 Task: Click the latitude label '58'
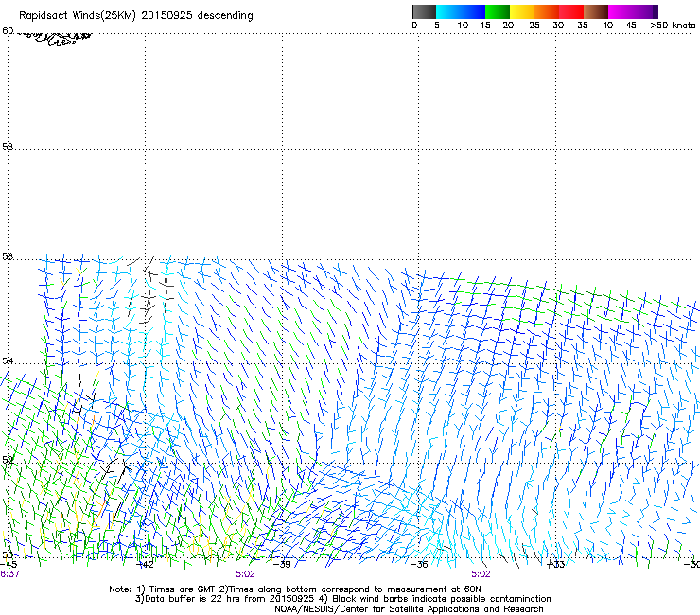click(8, 147)
